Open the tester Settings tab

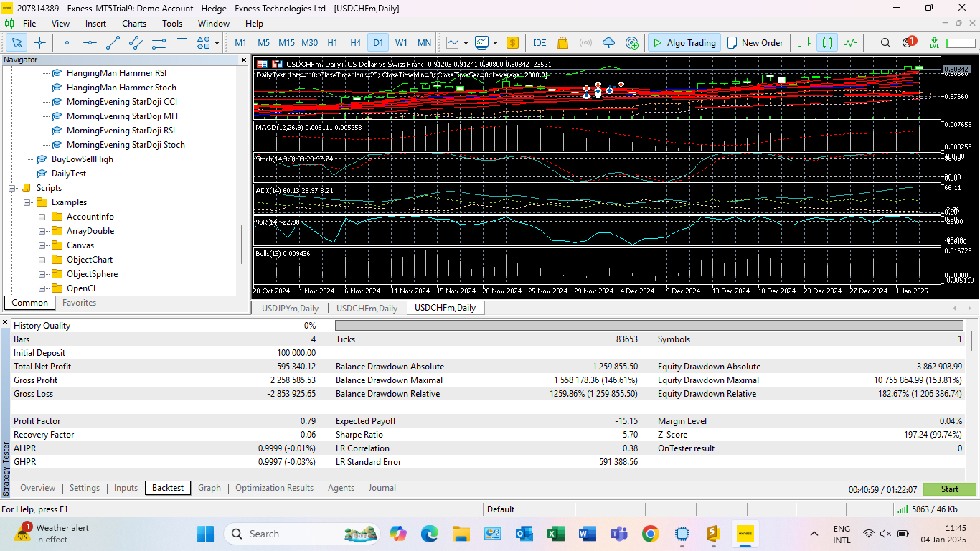pos(85,488)
